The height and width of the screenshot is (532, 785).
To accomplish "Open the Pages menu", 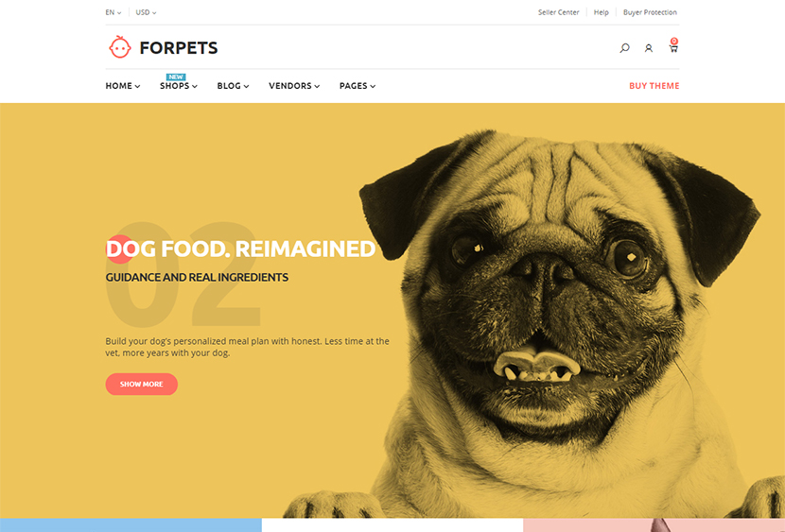I will coord(358,86).
